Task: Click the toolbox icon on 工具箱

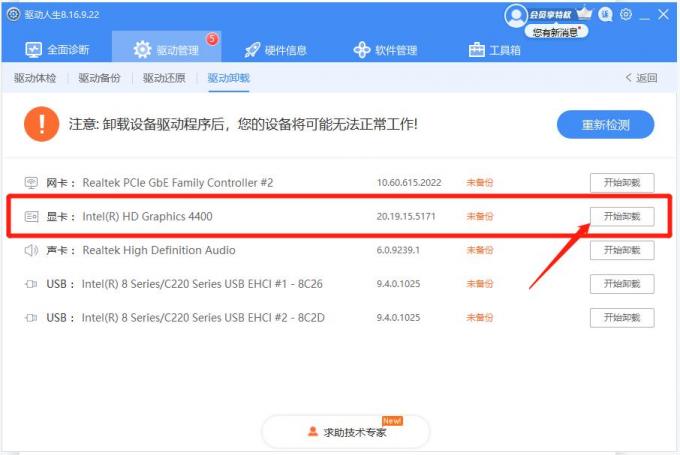Action: (477, 50)
